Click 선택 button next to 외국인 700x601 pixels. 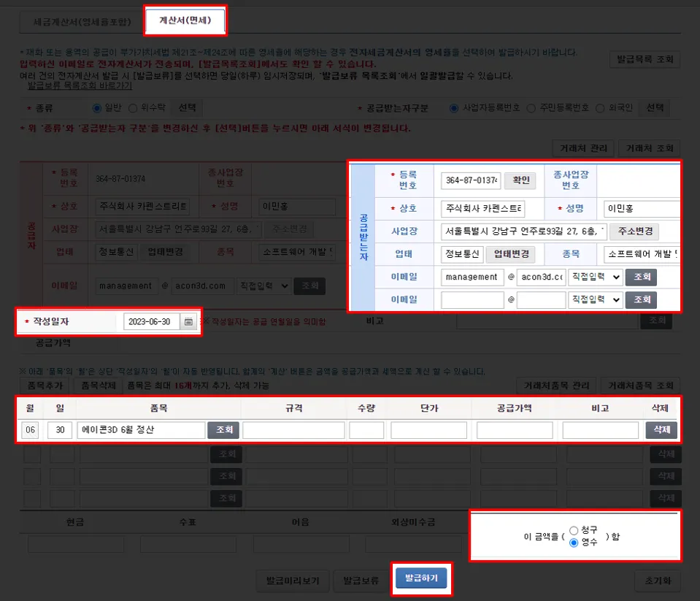point(655,107)
